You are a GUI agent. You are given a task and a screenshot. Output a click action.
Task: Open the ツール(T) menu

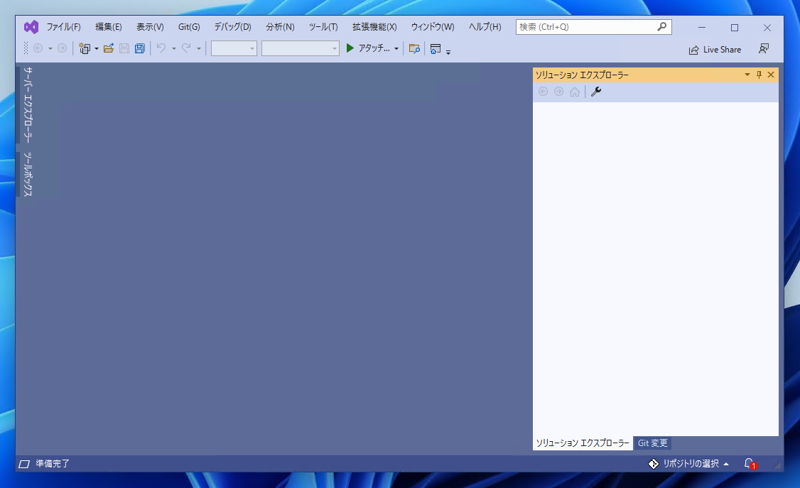pos(323,27)
